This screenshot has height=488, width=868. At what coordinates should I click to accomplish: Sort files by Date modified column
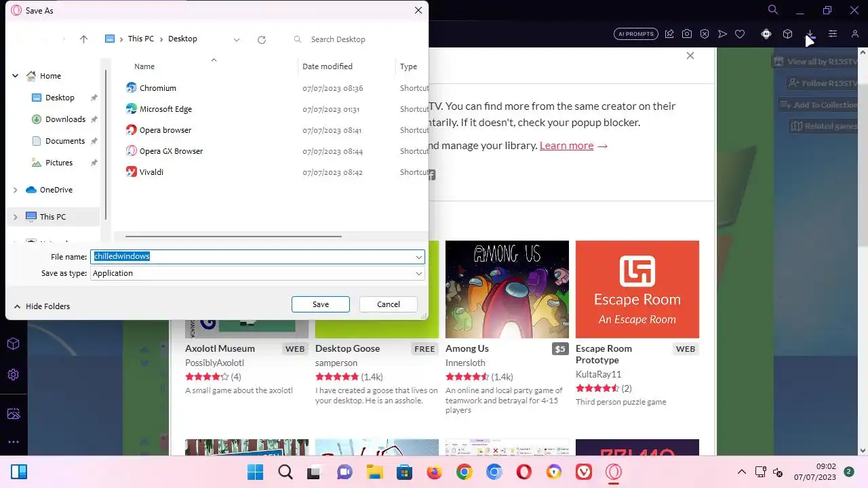(328, 66)
